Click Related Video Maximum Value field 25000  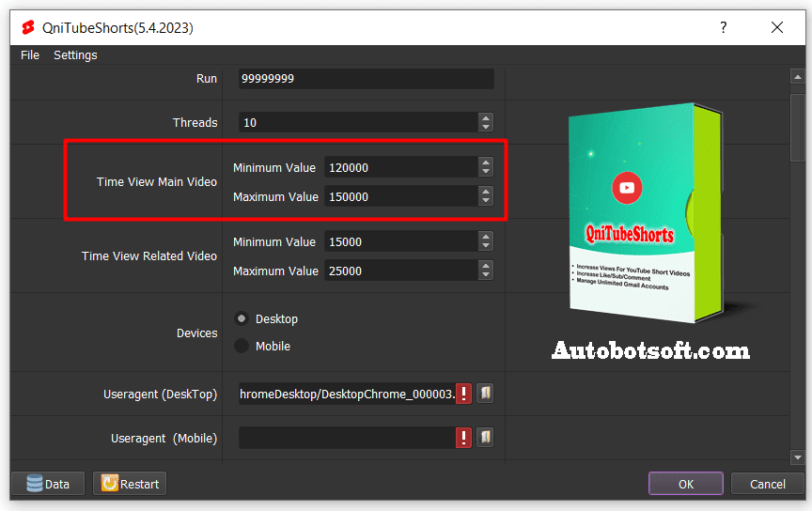click(x=401, y=271)
